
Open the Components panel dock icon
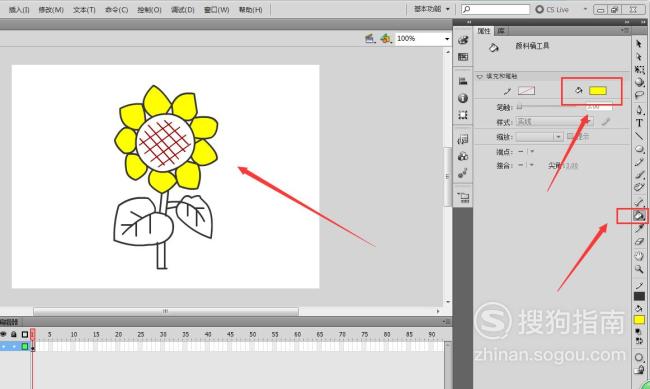point(463,156)
